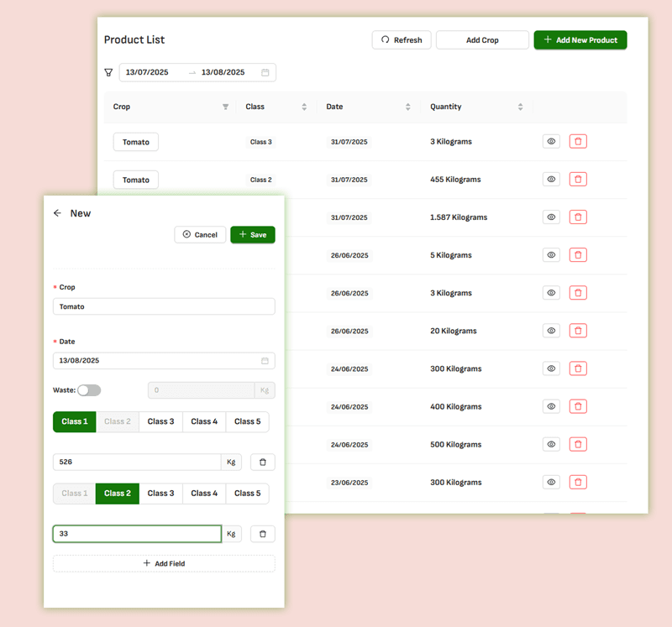Sort by the Quantity column
672x627 pixels.
(520, 107)
